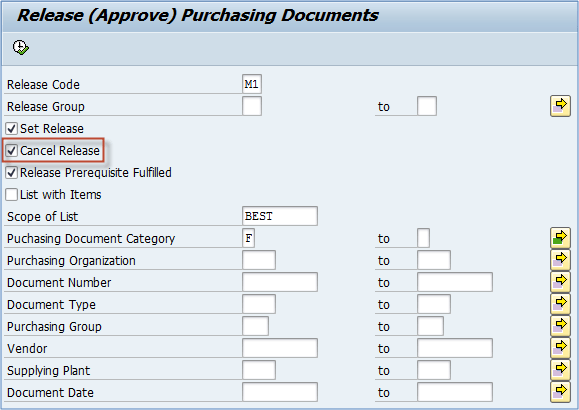Click the Document Date to-value field
Screen dimensions: 579x410
tap(455, 392)
